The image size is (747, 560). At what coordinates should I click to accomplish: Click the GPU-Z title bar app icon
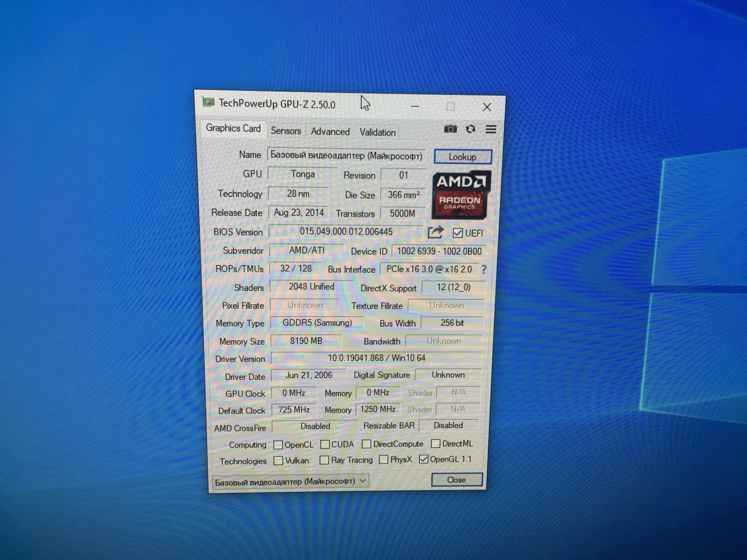pos(208,102)
